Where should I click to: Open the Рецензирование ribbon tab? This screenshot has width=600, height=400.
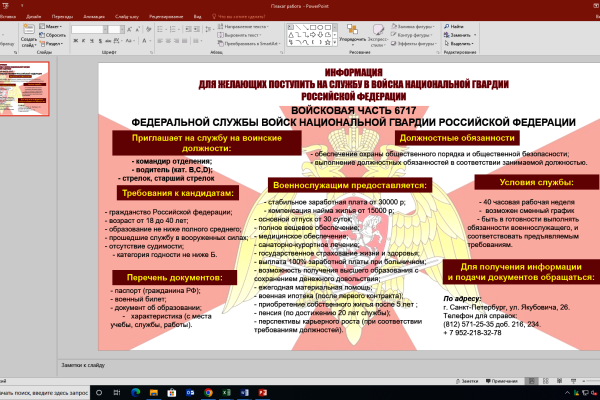(x=166, y=16)
